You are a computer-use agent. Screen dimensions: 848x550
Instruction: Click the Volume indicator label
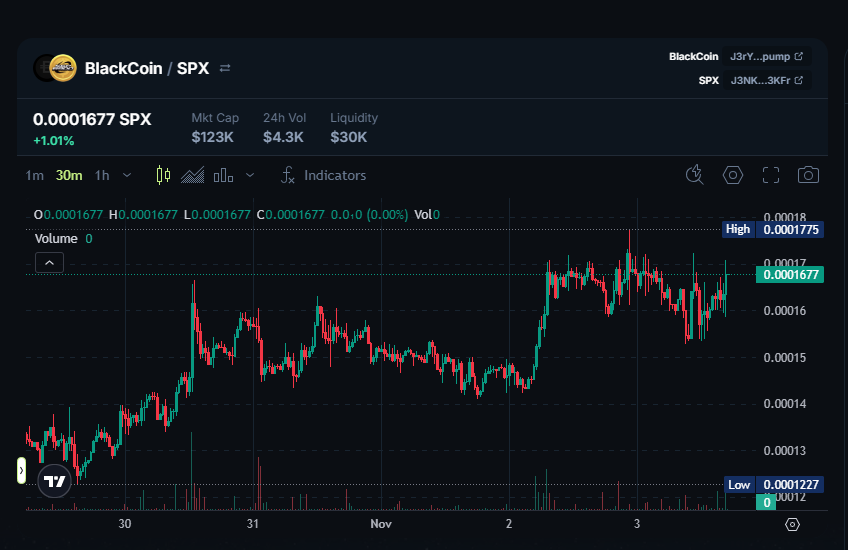pos(56,238)
